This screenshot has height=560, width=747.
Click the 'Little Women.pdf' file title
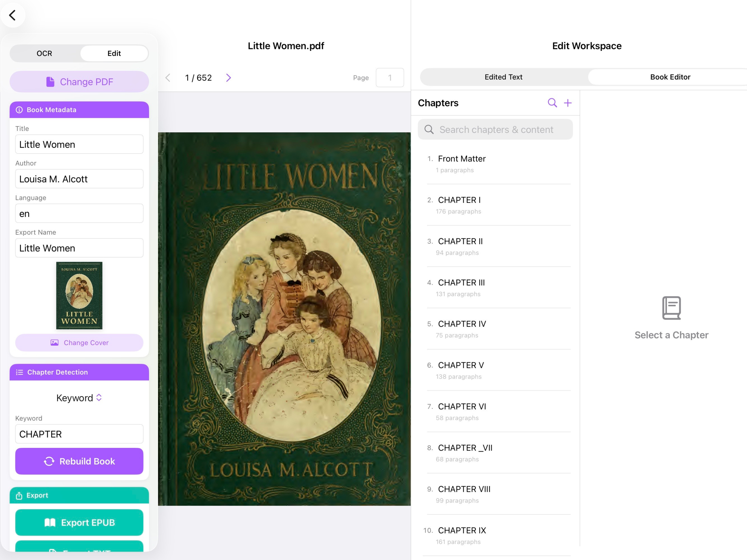pos(286,46)
